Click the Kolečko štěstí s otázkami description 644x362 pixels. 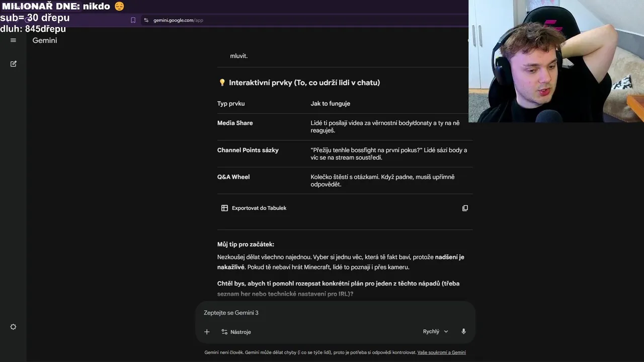[x=382, y=180]
